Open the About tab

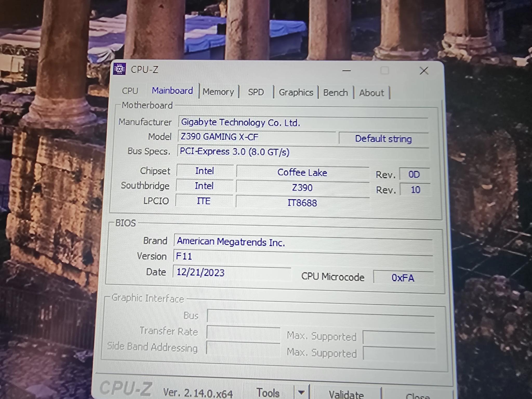tap(371, 93)
